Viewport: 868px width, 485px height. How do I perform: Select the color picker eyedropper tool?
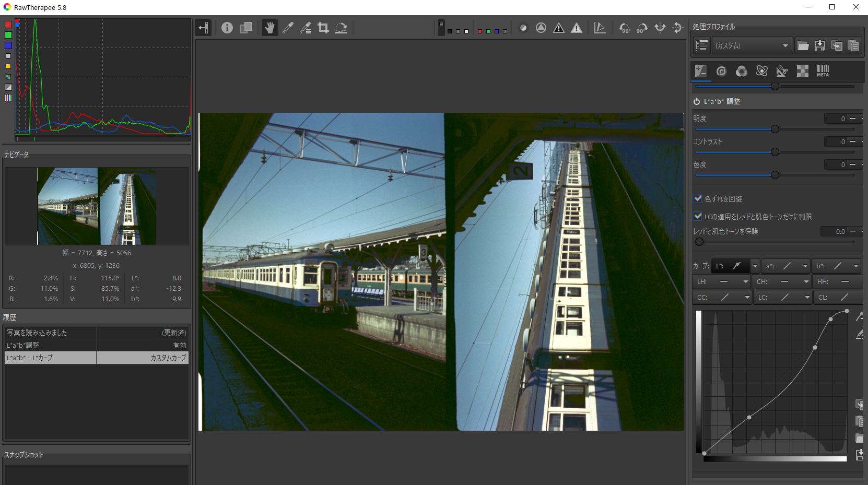pos(288,28)
